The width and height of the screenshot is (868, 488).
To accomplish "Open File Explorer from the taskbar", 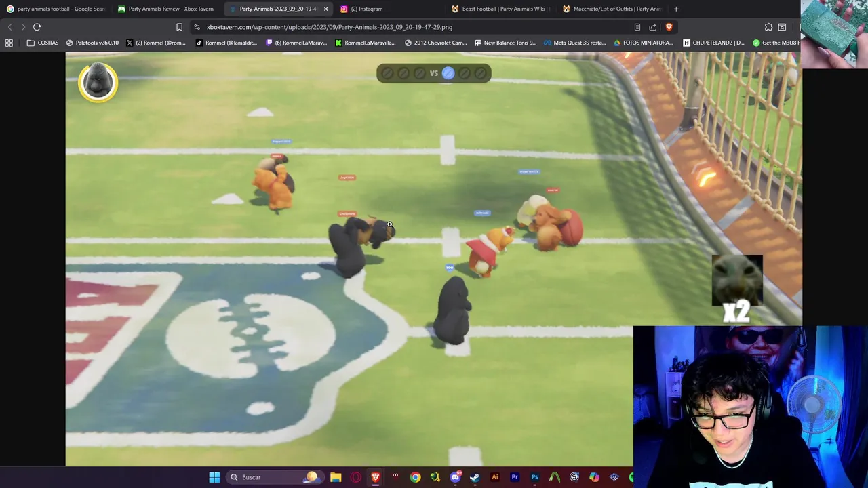I will click(x=336, y=477).
